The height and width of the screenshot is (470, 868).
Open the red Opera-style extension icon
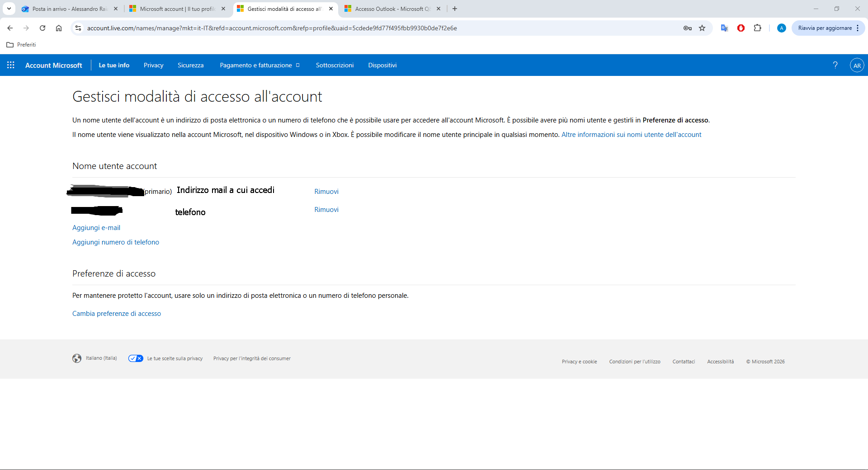coord(741,28)
